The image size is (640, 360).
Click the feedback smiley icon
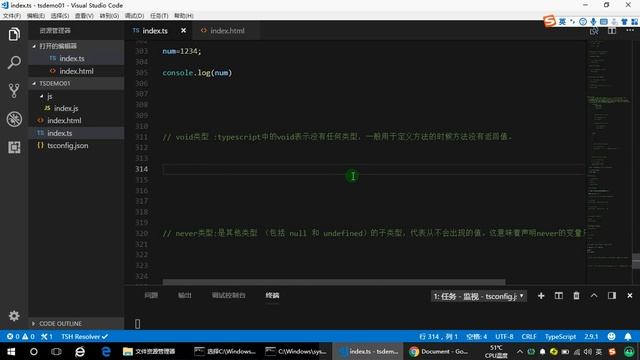(611, 336)
